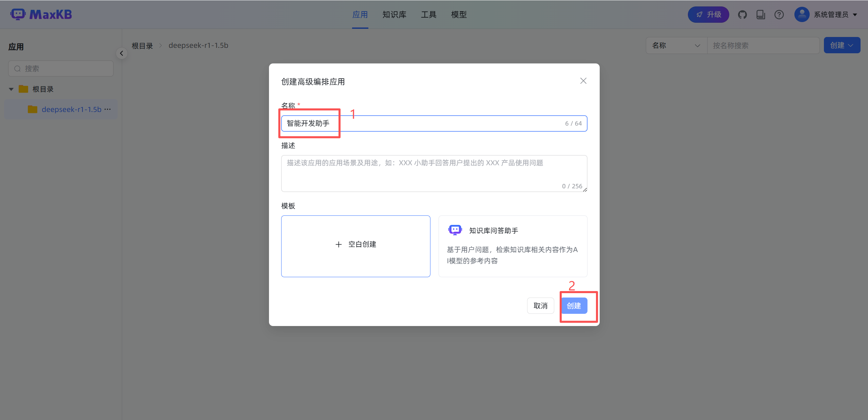
Task: Open the name filter dropdown
Action: point(676,45)
